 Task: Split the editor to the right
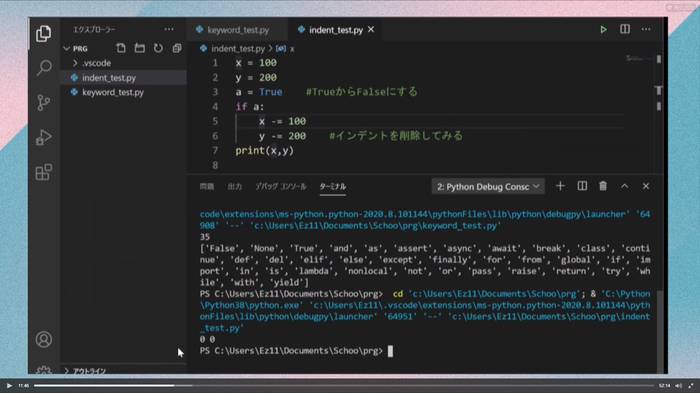point(625,29)
